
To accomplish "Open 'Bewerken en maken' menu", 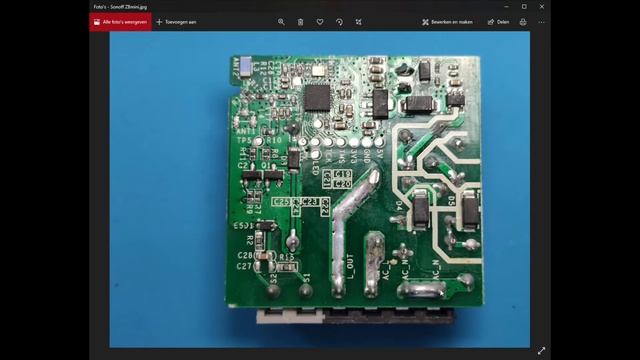I will point(447,22).
